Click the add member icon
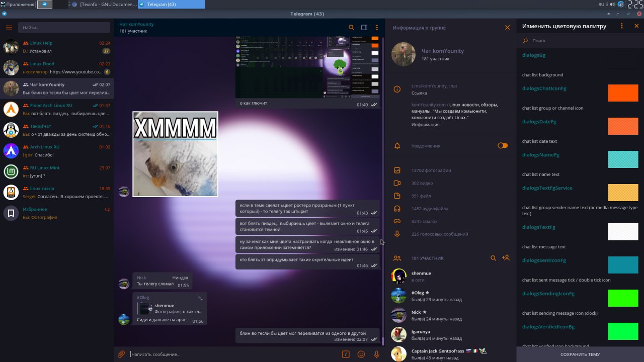644x362 pixels. [506, 258]
